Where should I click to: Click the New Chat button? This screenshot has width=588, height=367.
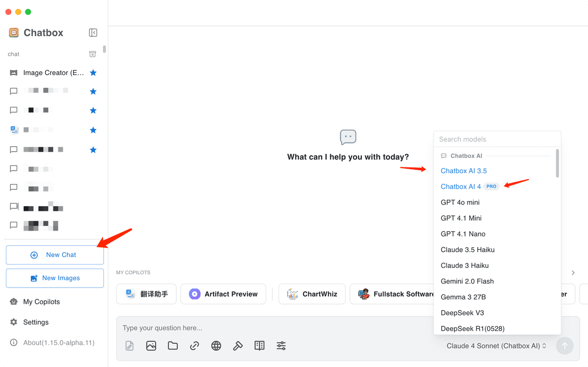coord(54,255)
